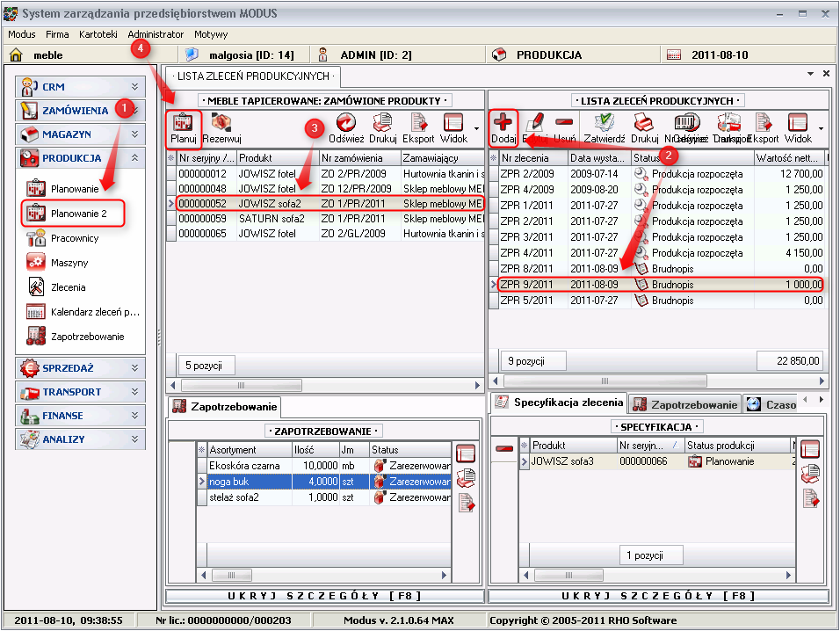This screenshot has height=631, width=840.
Task: Open Pracownicy in the Produkcja sidebar
Action: 74,238
